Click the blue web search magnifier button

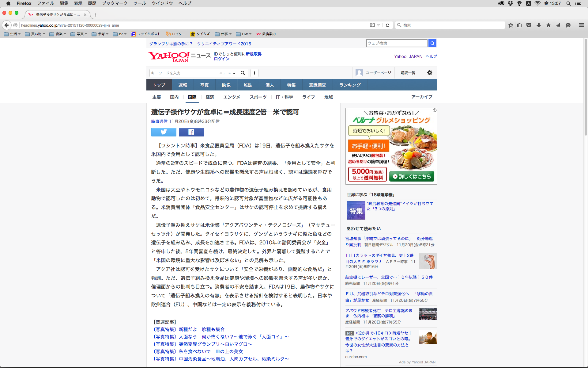point(432,43)
